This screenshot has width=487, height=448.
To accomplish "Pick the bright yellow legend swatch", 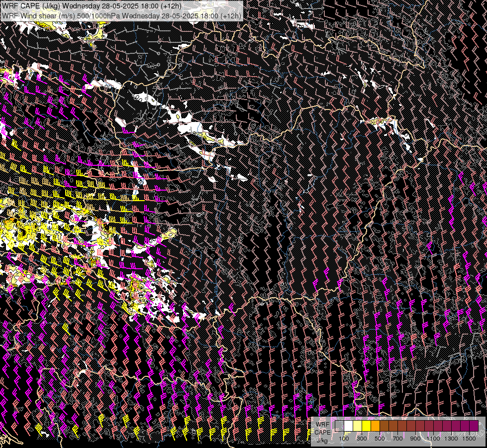I will pyautogui.click(x=367, y=426).
